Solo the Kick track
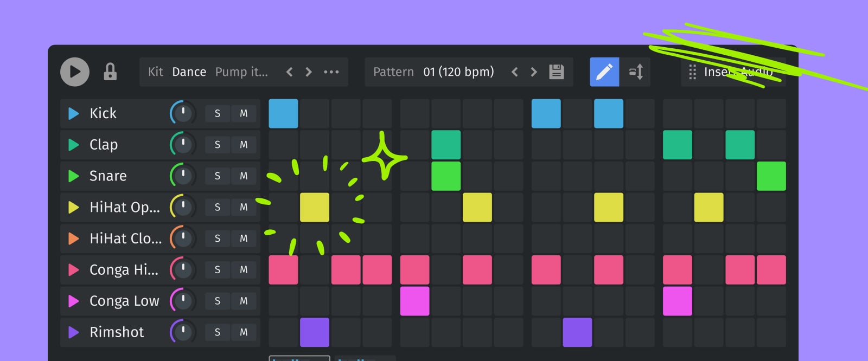Viewport: 868px width, 361px height. click(x=218, y=113)
